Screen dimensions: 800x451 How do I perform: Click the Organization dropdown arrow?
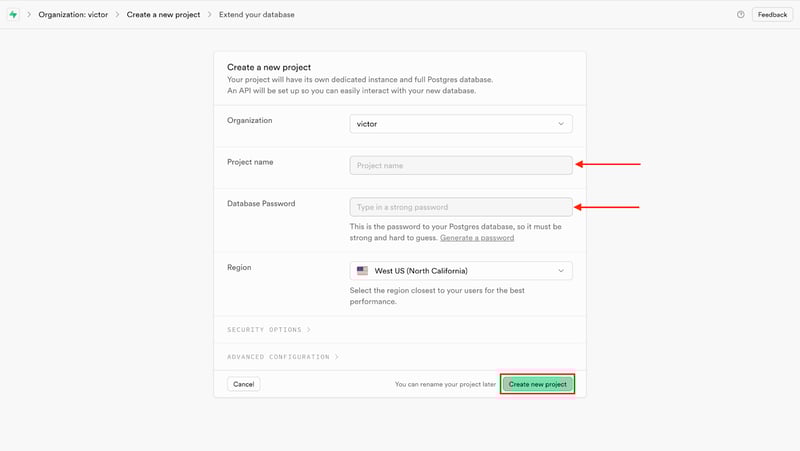click(x=561, y=124)
